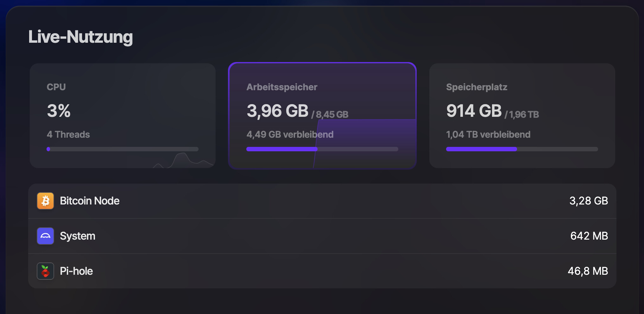This screenshot has height=314, width=644.
Task: Click Bitcoin Node's 3,28 GB value
Action: point(588,201)
